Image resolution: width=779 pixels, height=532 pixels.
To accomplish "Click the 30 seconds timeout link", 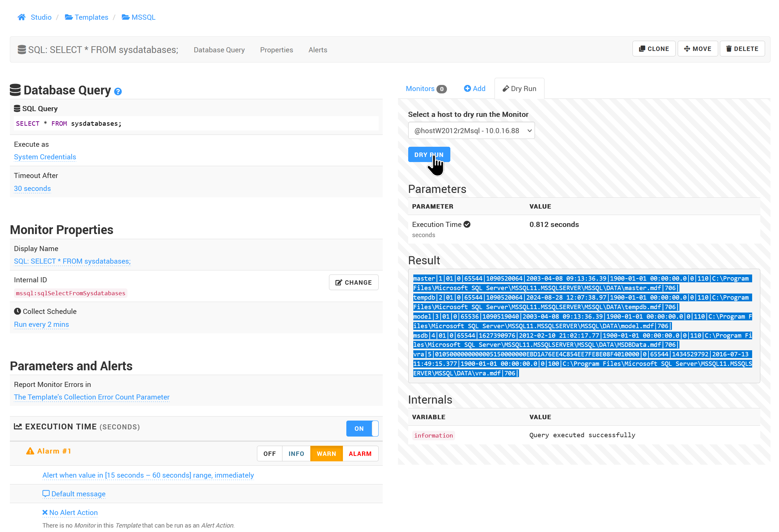I will click(x=32, y=188).
